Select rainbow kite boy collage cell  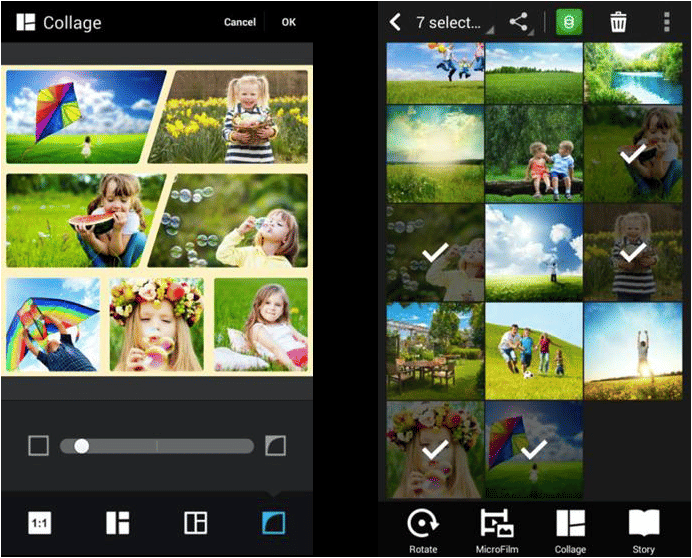point(53,324)
